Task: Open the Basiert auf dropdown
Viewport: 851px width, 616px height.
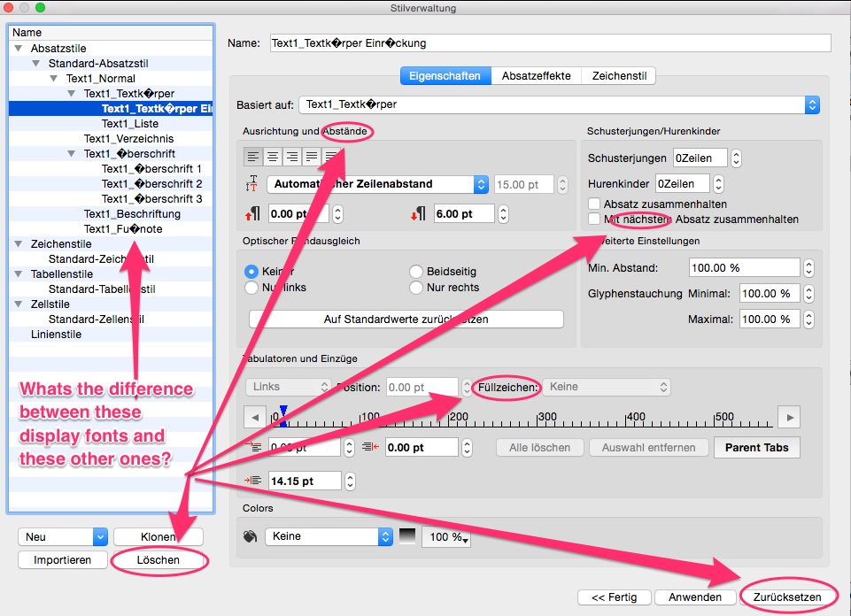Action: (x=558, y=104)
